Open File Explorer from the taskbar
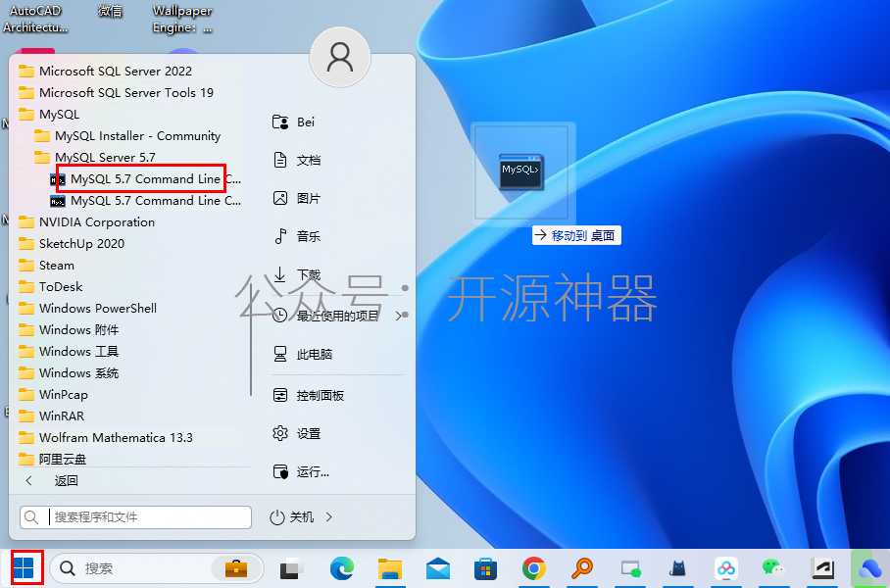 point(390,568)
